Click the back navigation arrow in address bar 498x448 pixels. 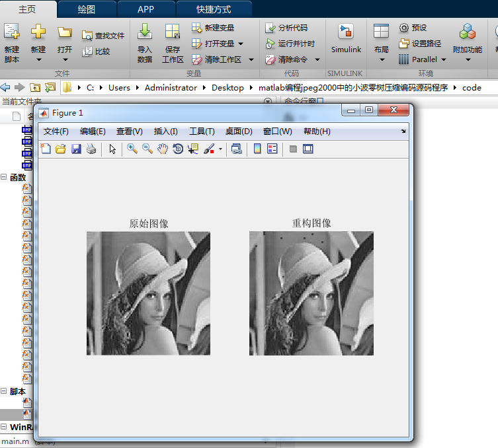click(x=5, y=87)
